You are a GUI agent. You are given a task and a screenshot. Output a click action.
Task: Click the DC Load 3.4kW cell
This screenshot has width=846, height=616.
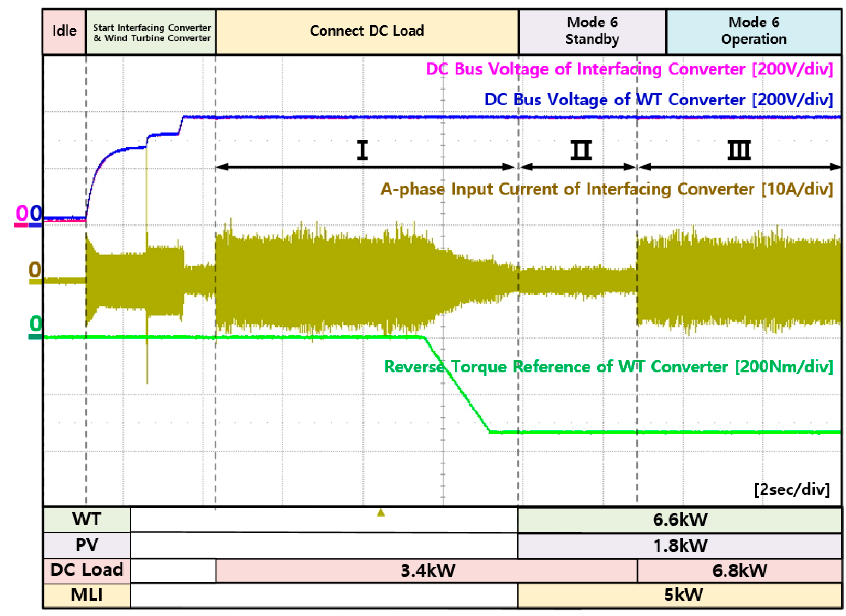click(x=427, y=570)
